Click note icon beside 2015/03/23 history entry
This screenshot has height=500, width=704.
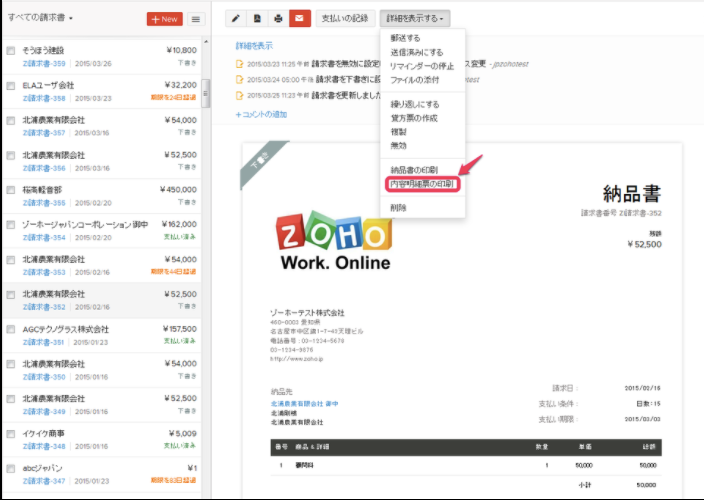click(x=239, y=63)
